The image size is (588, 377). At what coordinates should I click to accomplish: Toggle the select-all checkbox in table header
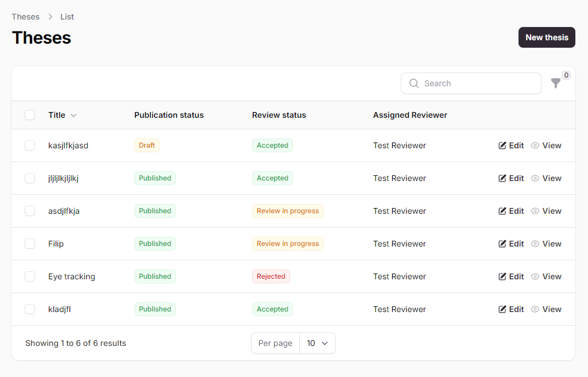click(30, 115)
